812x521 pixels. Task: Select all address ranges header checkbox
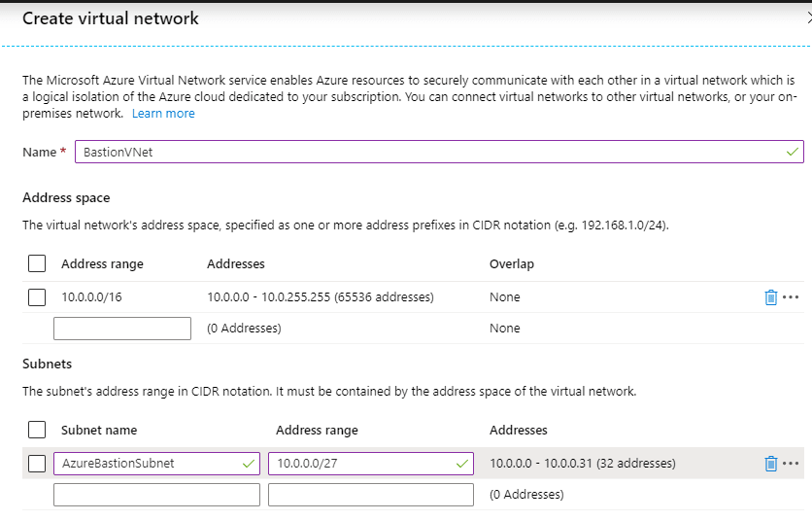[37, 263]
